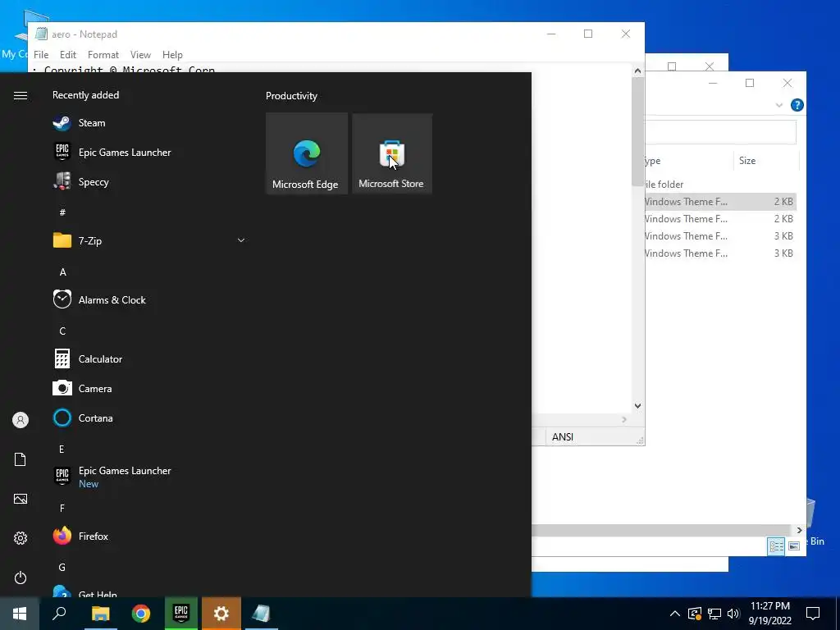
Task: Open the Action Center notification icon
Action: (x=813, y=614)
